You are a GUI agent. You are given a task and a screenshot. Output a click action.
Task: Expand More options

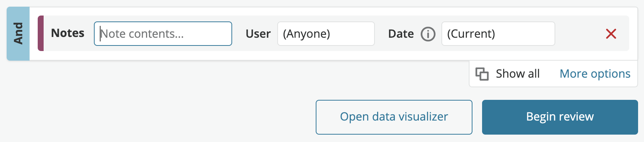(x=595, y=74)
